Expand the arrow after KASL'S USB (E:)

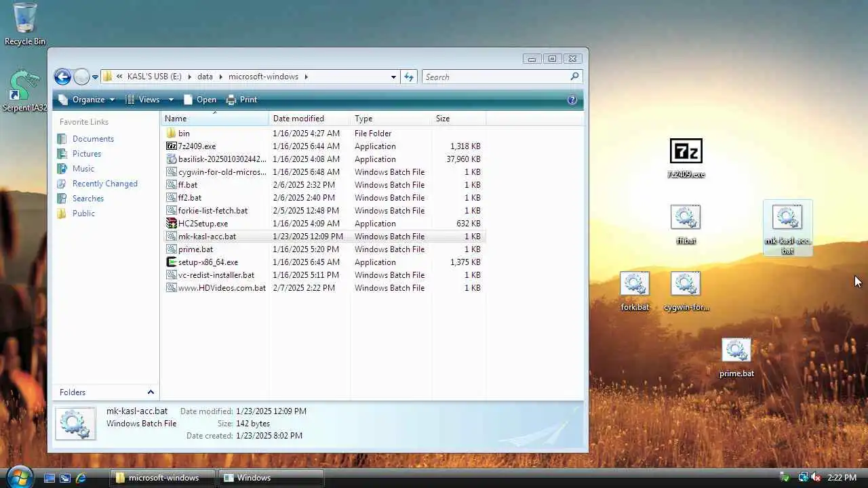[190, 77]
